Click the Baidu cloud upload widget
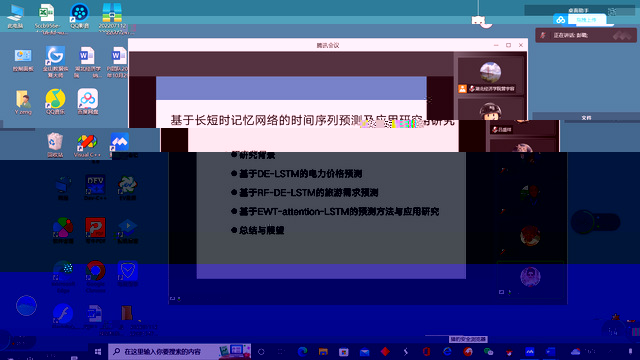 [x=580, y=20]
